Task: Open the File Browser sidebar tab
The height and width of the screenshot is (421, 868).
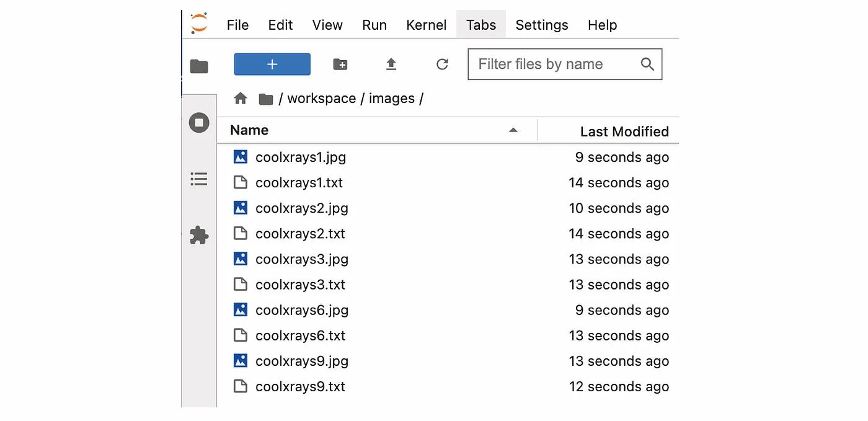Action: tap(199, 66)
